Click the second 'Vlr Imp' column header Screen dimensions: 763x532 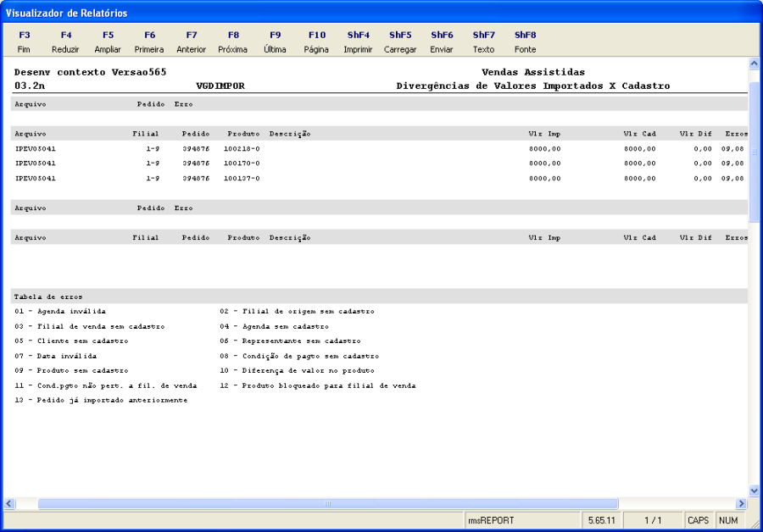click(x=544, y=238)
